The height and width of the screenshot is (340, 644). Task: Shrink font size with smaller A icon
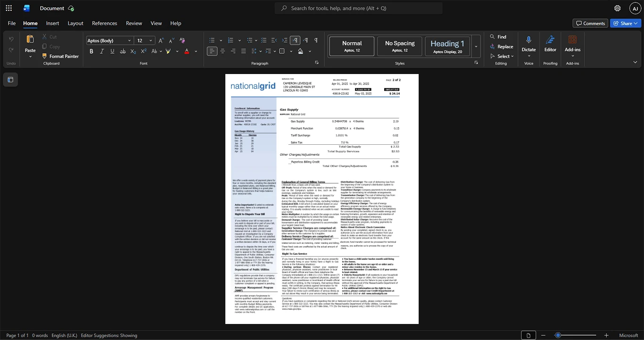coord(172,41)
